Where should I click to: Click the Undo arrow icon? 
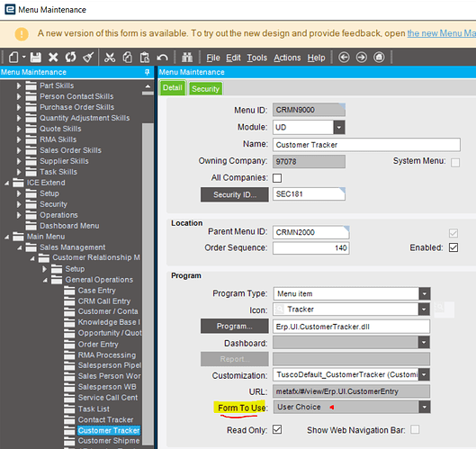(x=162, y=57)
